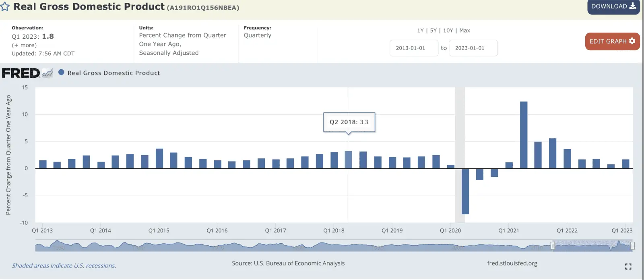This screenshot has height=280, width=644.
Task: Click the Real Gross Domestic Product legend label
Action: pos(114,73)
